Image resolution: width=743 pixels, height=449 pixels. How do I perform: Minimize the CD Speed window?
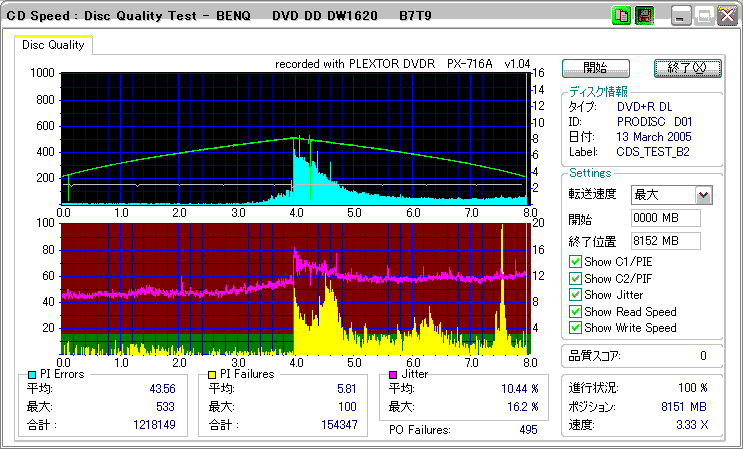[x=682, y=16]
